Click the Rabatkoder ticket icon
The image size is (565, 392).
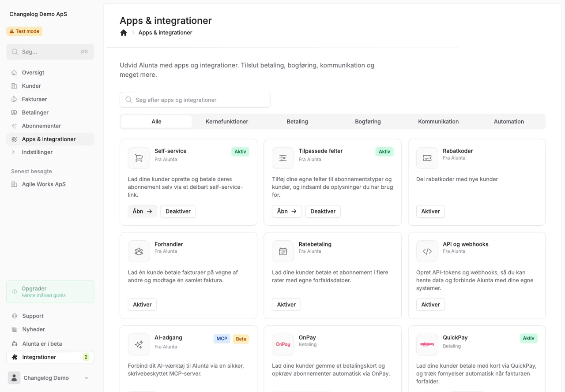[427, 158]
